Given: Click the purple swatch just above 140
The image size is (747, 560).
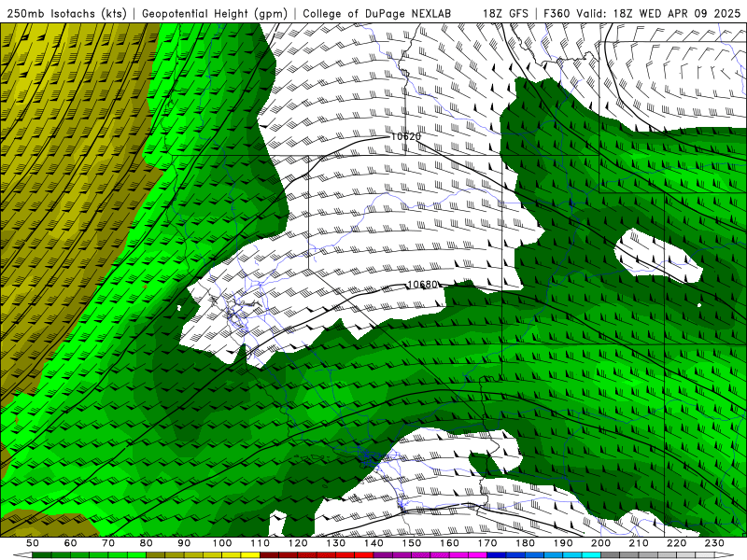Looking at the screenshot, I should (x=383, y=554).
